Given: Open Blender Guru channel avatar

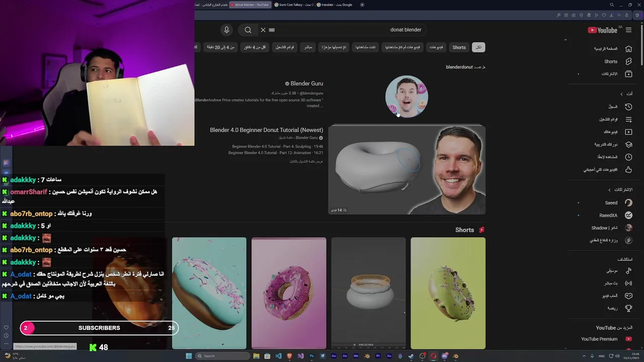Looking at the screenshot, I should [407, 97].
